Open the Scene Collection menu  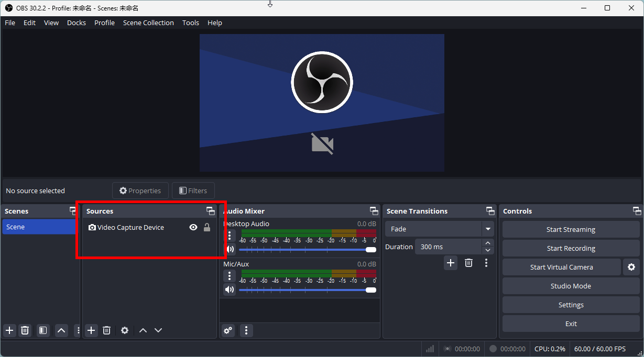coord(148,23)
